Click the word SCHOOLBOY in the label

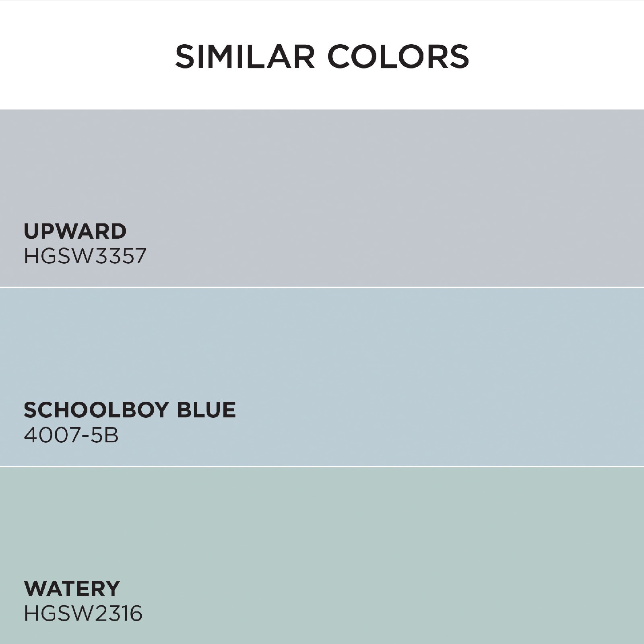96,410
